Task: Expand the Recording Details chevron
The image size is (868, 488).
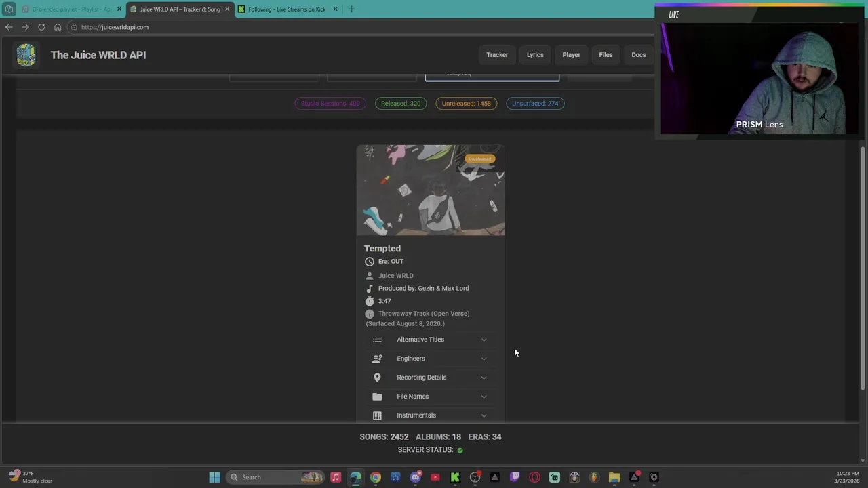Action: (484, 378)
